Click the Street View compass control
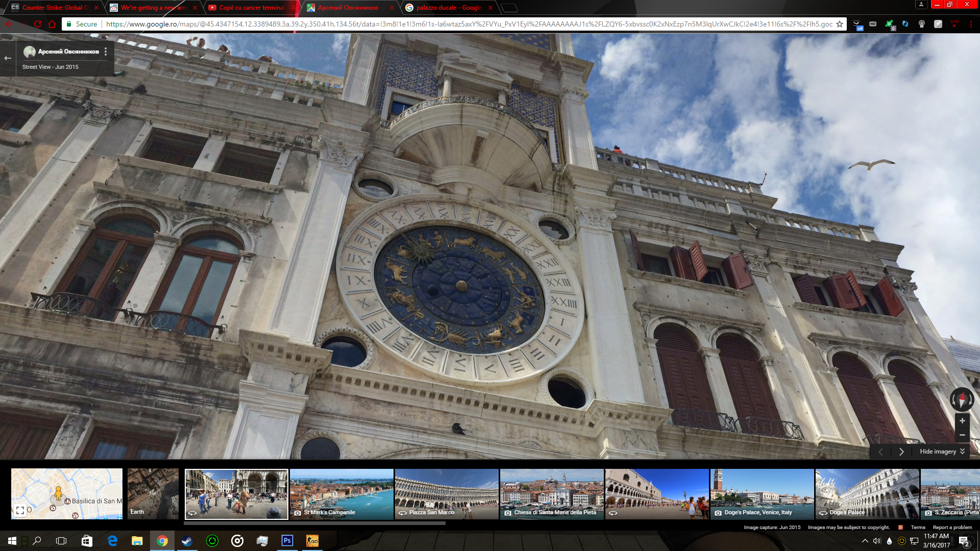This screenshot has height=551, width=980. point(962,399)
